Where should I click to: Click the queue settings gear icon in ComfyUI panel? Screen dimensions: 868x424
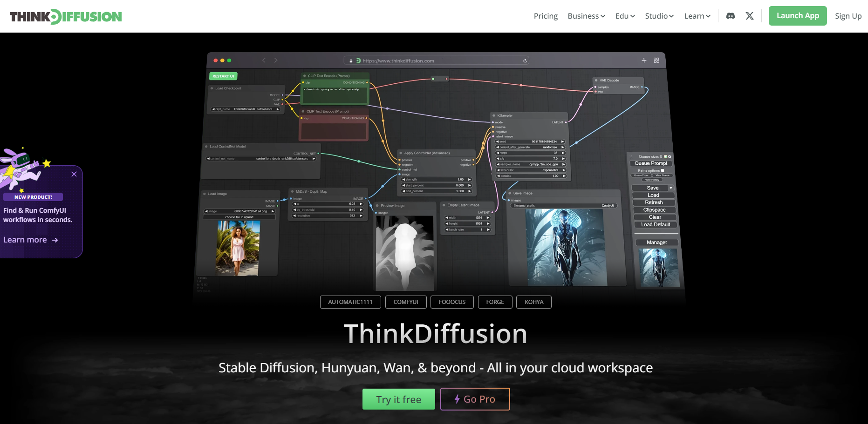670,156
